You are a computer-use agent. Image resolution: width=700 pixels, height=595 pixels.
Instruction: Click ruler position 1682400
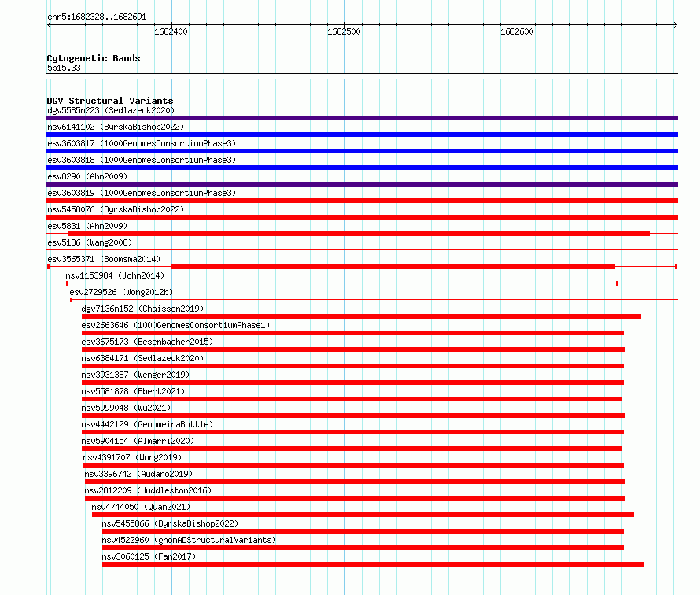tap(171, 31)
